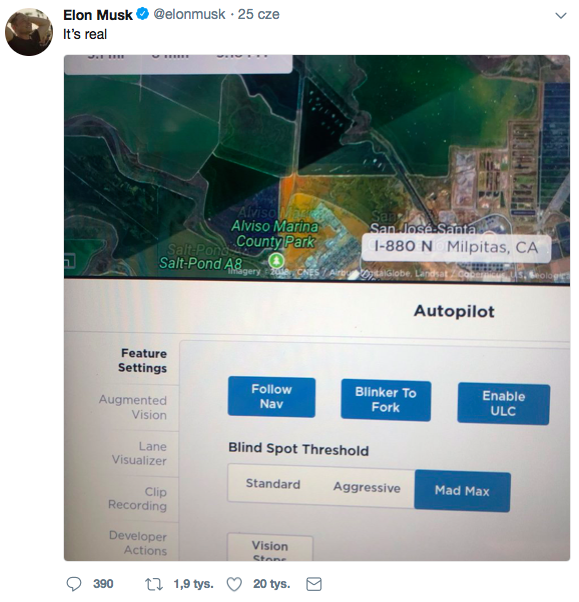Click the reply speech bubble icon

point(74,584)
